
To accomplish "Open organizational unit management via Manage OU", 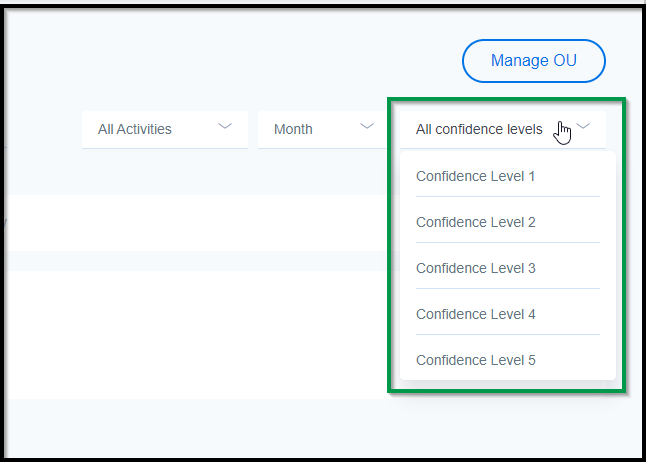I will (x=534, y=61).
